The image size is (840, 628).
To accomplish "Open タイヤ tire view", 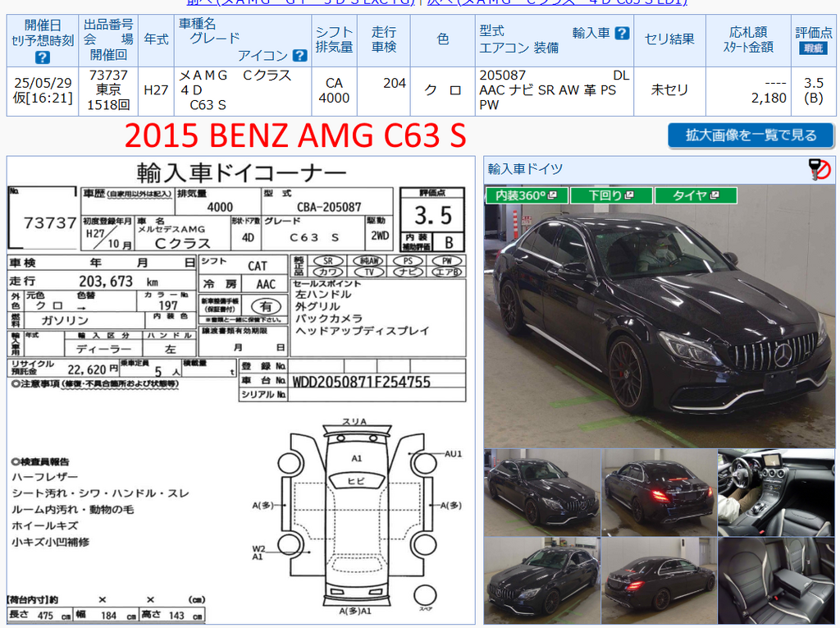I will (696, 195).
